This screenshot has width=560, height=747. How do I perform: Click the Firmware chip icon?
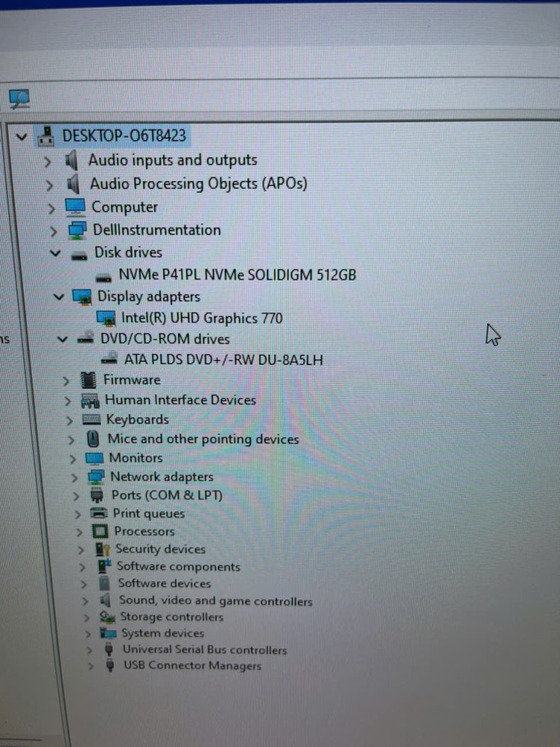[x=88, y=380]
